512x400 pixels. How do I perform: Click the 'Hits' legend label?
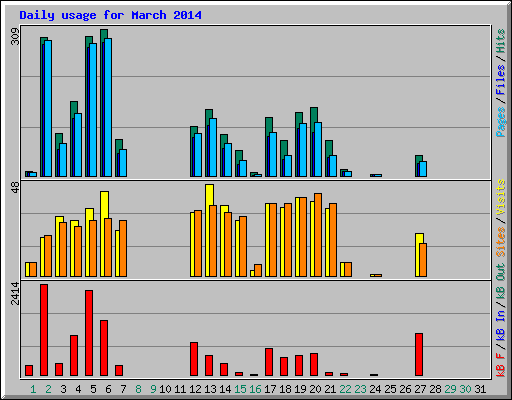click(501, 41)
